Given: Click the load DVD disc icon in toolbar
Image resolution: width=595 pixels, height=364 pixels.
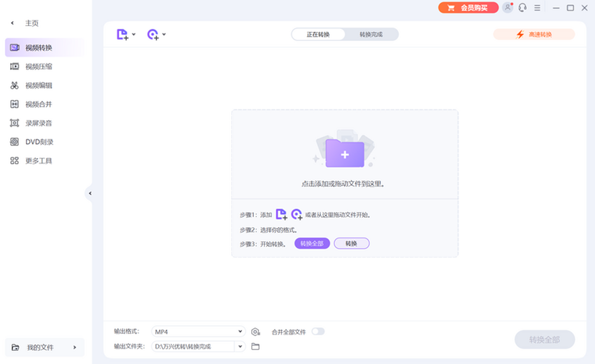Looking at the screenshot, I should (153, 35).
